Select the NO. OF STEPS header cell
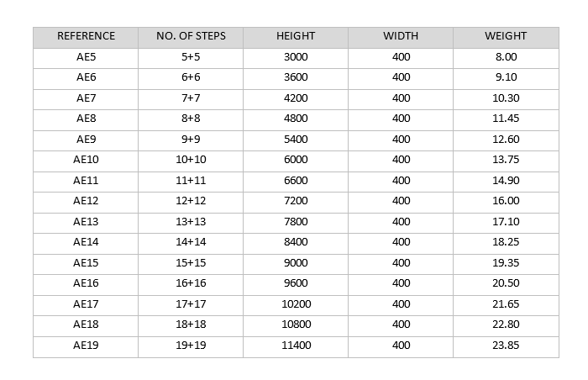 191,36
